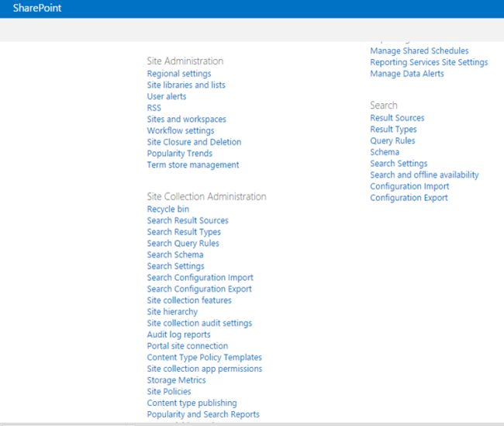This screenshot has height=426, width=504.
Task: Click Configuration Export under Search
Action: coord(409,198)
